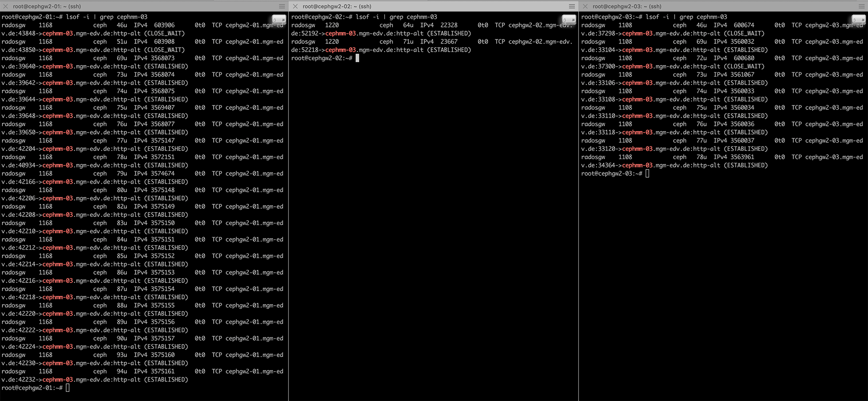Click node number 603908 in cephgw2-01 pane
868x401 pixels.
[x=164, y=41]
